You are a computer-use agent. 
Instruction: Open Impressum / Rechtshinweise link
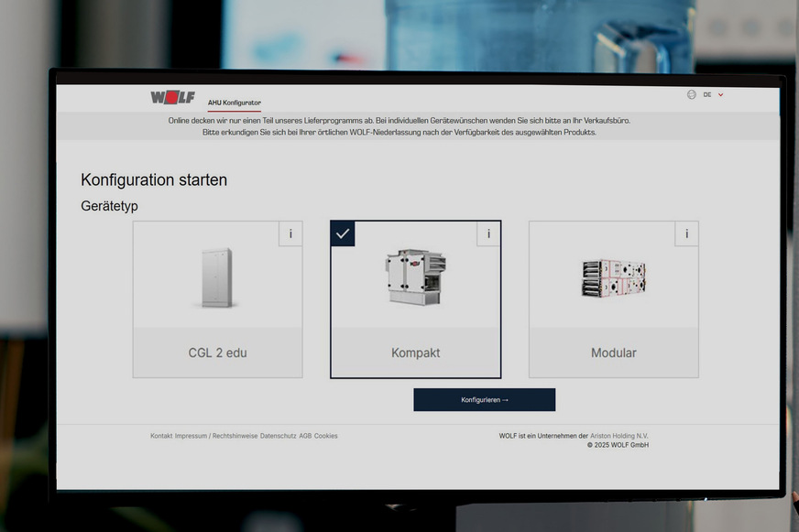point(216,436)
